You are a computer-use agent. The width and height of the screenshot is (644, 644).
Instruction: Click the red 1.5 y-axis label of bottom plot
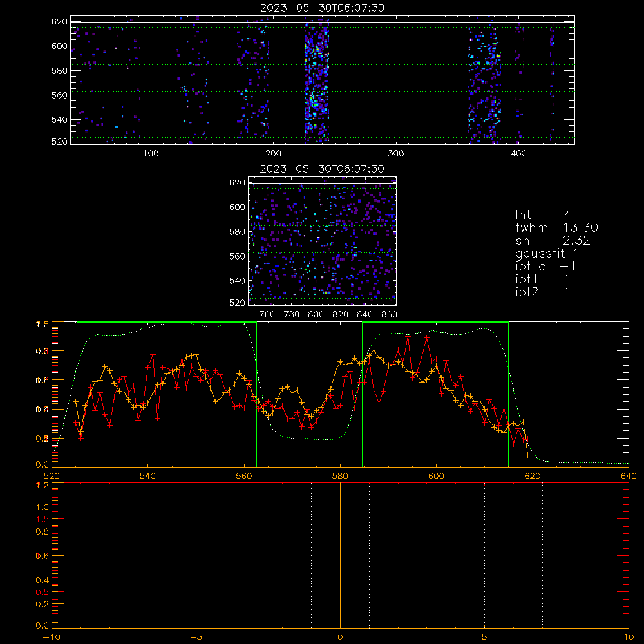coord(43,520)
